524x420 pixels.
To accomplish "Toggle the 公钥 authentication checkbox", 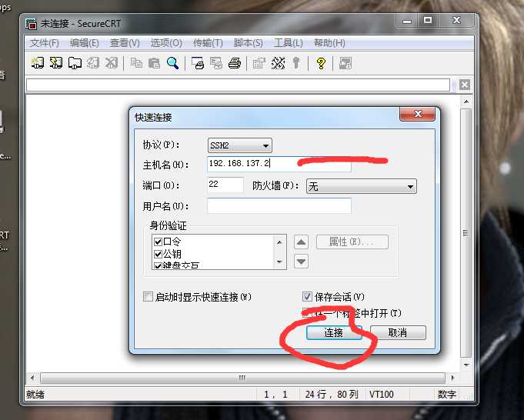I will point(158,254).
